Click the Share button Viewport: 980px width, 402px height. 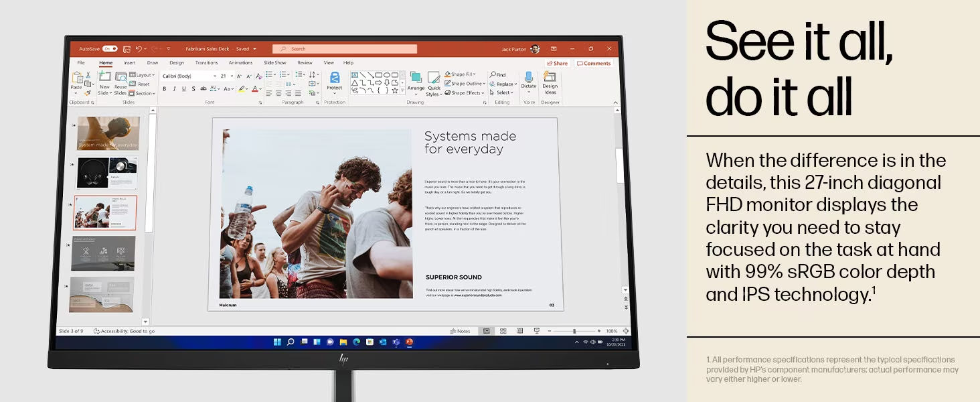pyautogui.click(x=557, y=64)
